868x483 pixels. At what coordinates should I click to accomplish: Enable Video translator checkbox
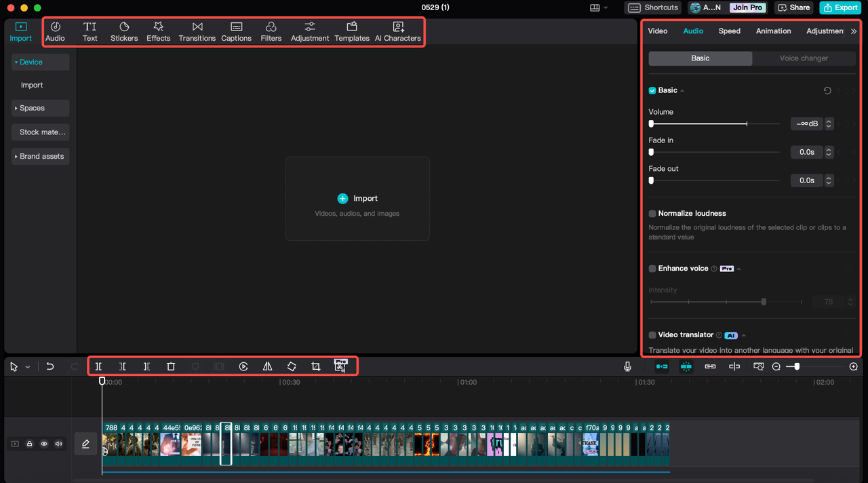click(x=652, y=335)
